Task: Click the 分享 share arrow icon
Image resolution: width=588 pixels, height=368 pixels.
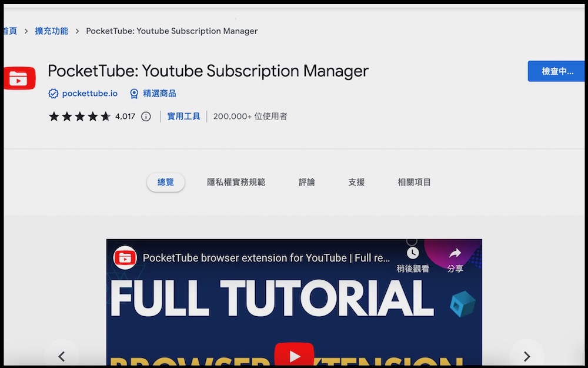Action: [455, 253]
